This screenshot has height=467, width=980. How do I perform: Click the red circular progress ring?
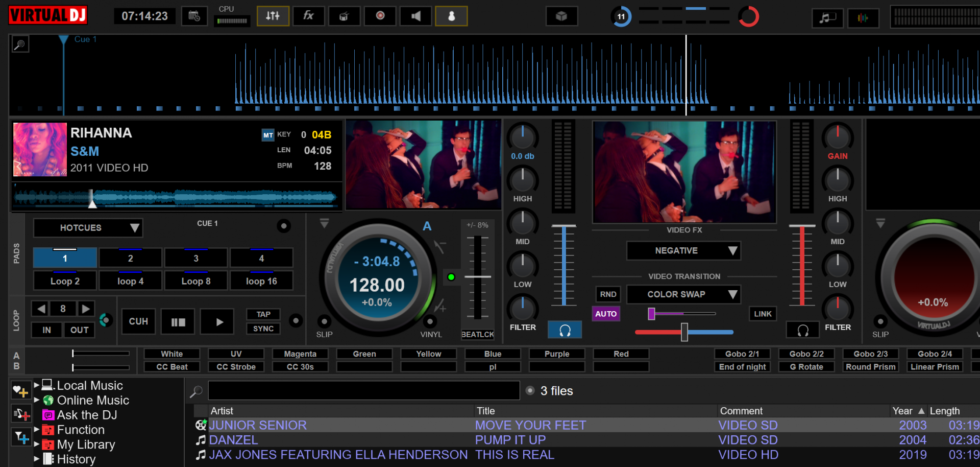(749, 16)
